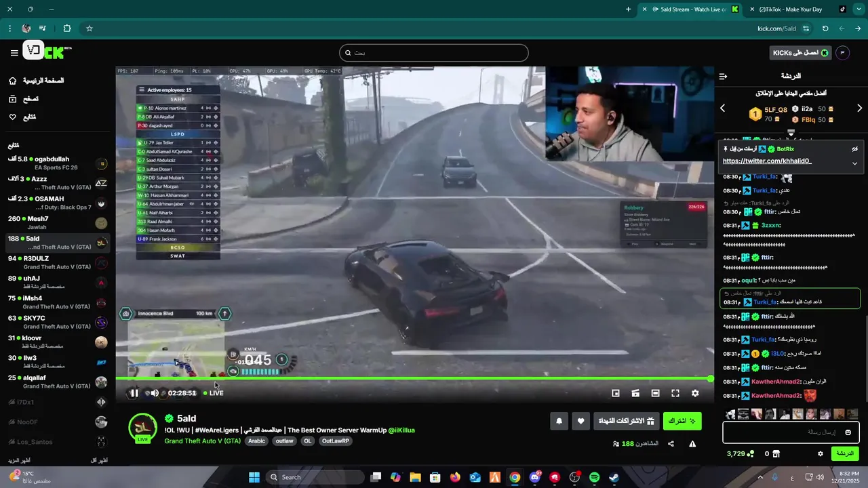Open the user profile avatar menu

coord(843,53)
